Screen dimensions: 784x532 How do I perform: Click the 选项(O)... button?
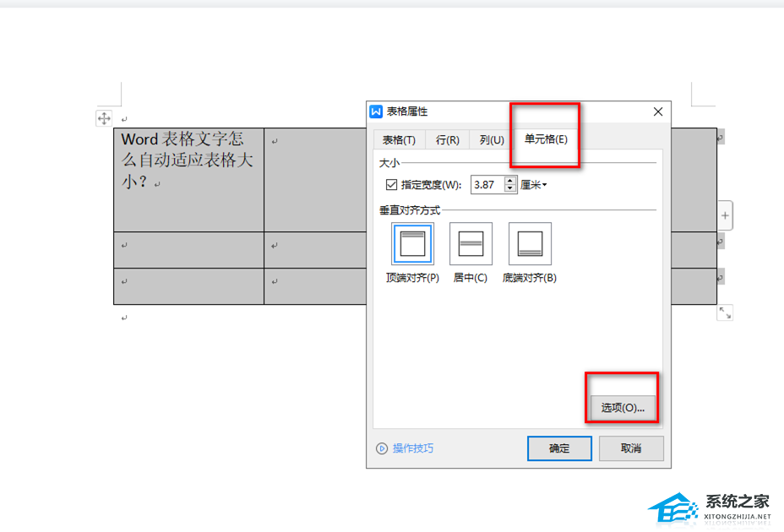click(623, 408)
